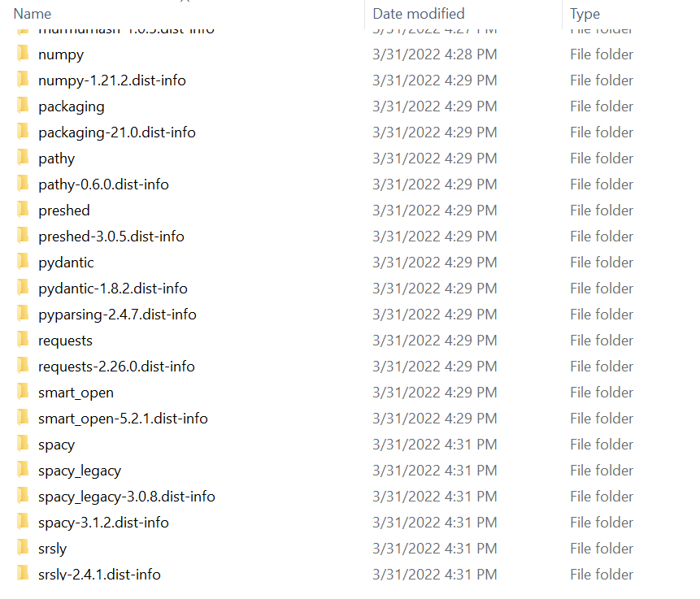700x599 pixels.
Task: Select pydantic-1.8.2.dist-info folder name
Action: pos(113,289)
